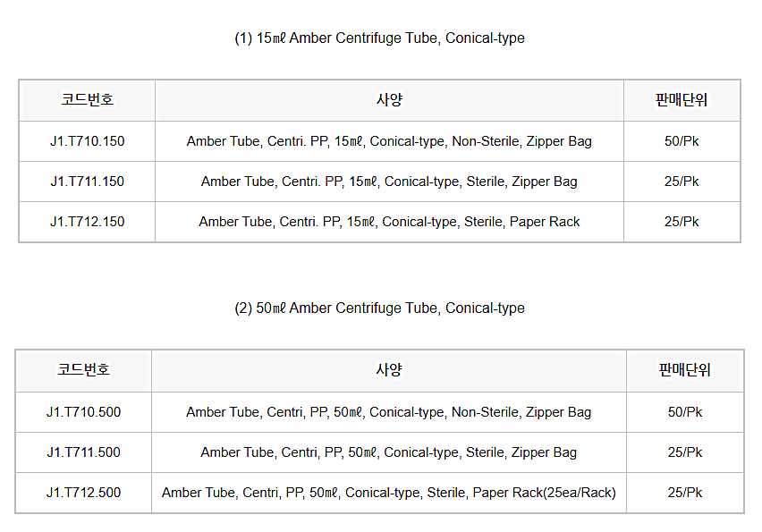Select product code J1.T710.500

tap(83, 412)
